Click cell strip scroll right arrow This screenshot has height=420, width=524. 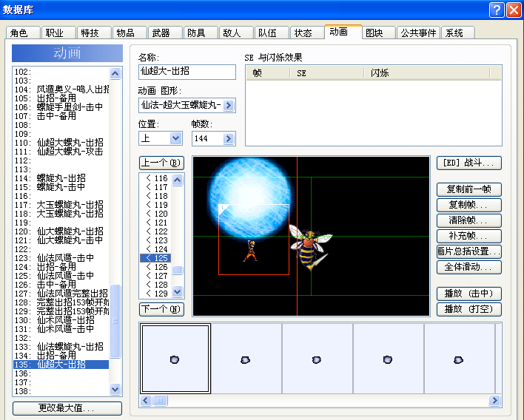click(494, 400)
